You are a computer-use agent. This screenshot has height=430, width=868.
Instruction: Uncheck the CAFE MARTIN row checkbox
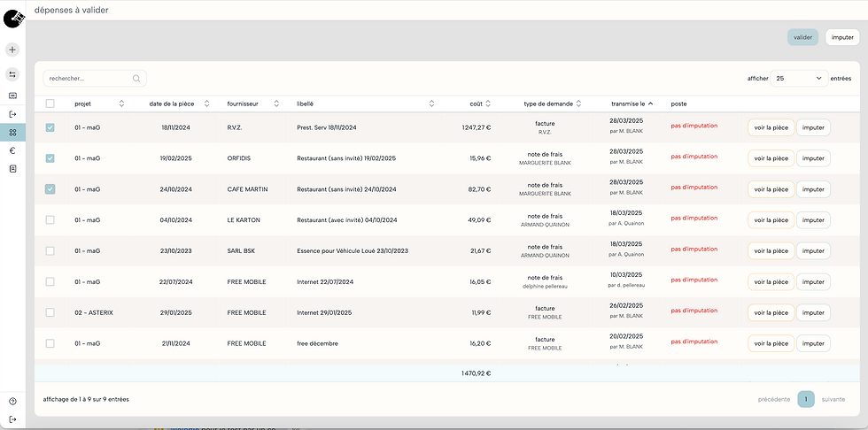pyautogui.click(x=50, y=189)
